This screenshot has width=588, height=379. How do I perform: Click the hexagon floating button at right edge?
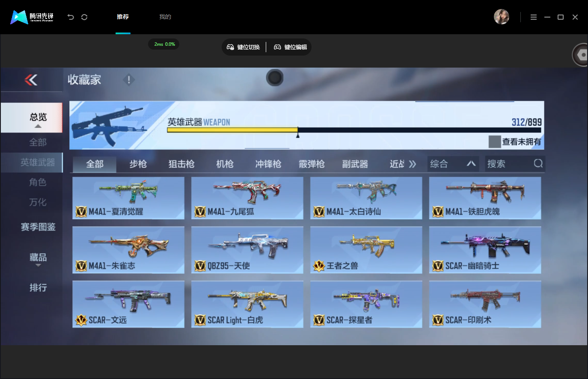tap(581, 55)
